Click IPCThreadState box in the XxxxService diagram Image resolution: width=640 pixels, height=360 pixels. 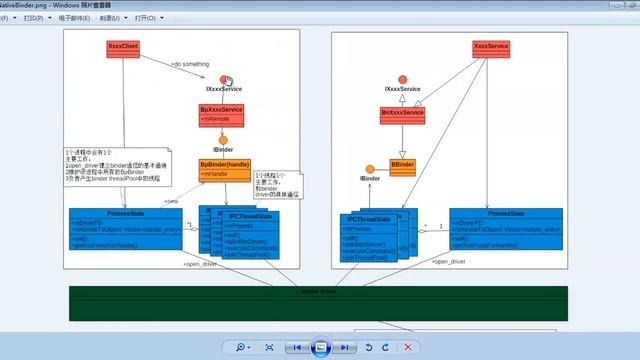coord(369,238)
